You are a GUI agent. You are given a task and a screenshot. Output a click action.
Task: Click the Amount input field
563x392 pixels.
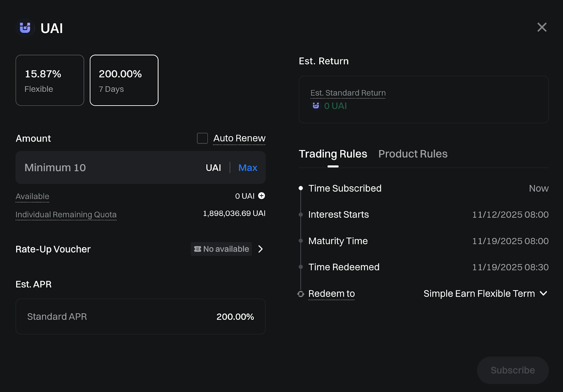[x=109, y=167]
